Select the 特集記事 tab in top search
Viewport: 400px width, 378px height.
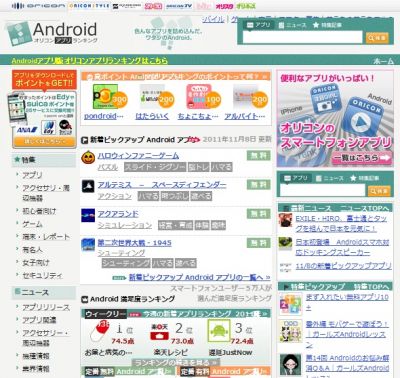tap(327, 25)
